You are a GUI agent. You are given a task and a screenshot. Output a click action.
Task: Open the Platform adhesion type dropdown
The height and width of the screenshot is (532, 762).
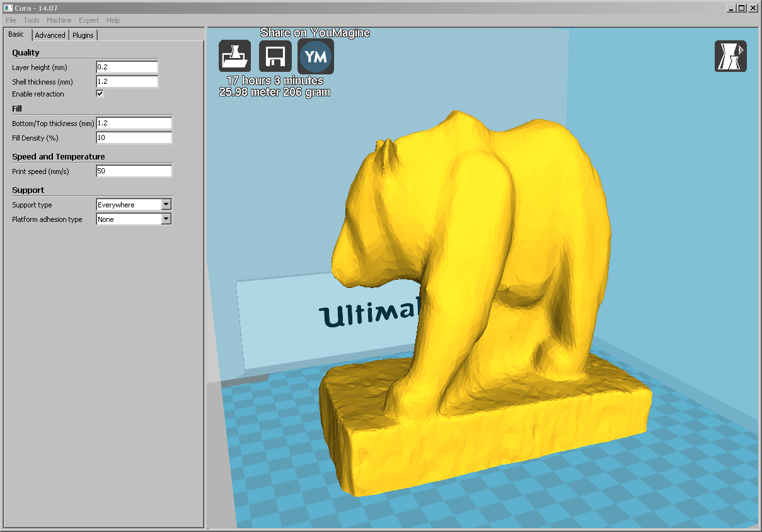[166, 219]
